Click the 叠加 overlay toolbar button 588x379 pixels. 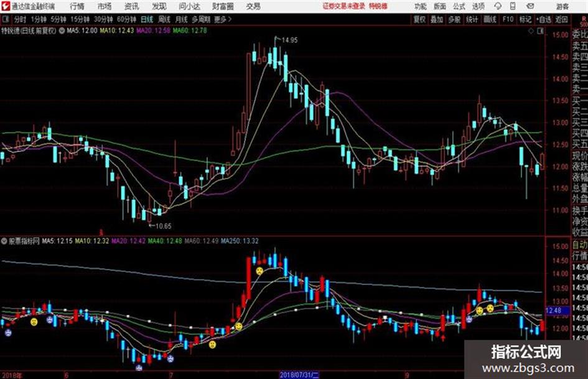437,19
